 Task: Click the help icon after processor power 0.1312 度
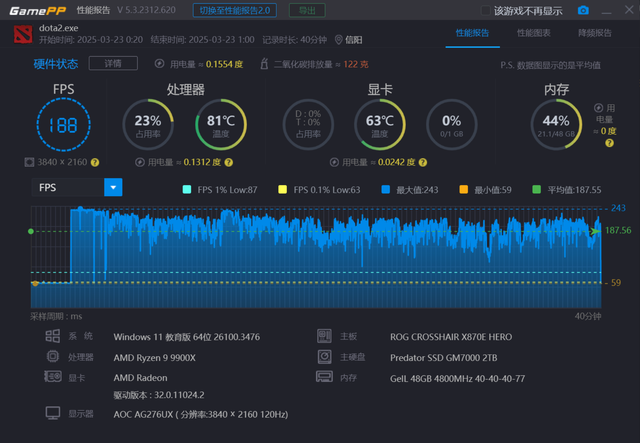(x=229, y=163)
